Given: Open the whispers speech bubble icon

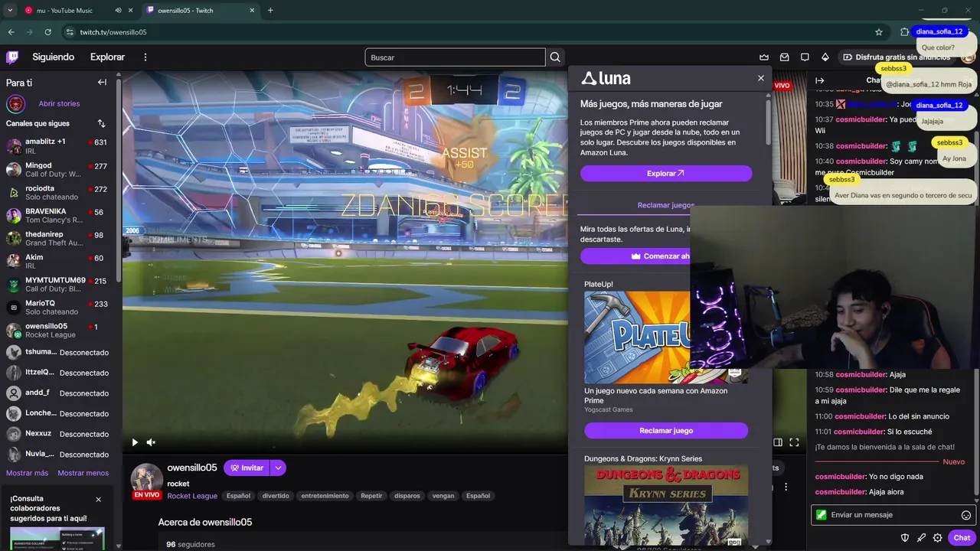Looking at the screenshot, I should (x=805, y=57).
